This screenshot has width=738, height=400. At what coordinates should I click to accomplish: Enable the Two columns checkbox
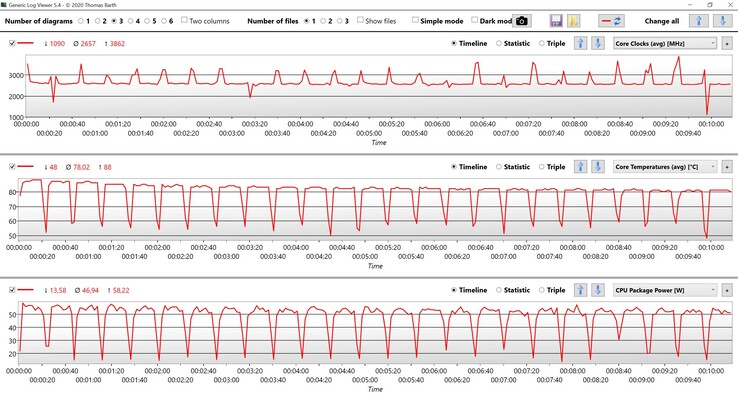[185, 20]
